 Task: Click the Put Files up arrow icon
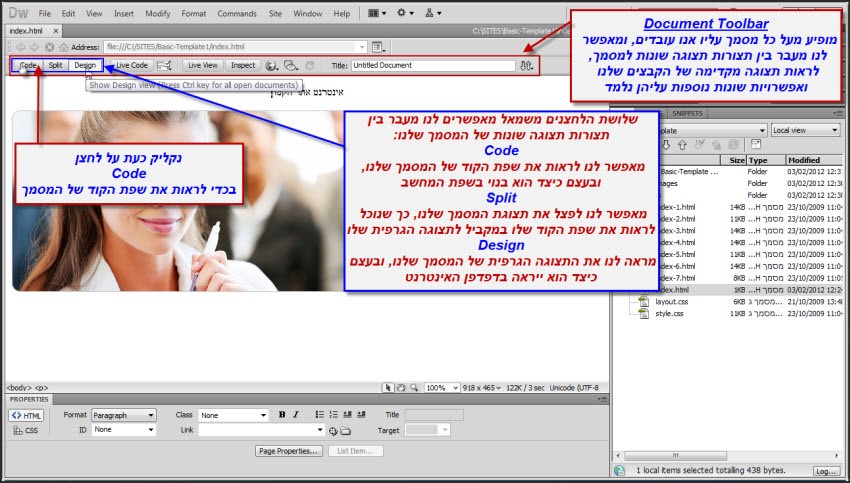tap(682, 145)
